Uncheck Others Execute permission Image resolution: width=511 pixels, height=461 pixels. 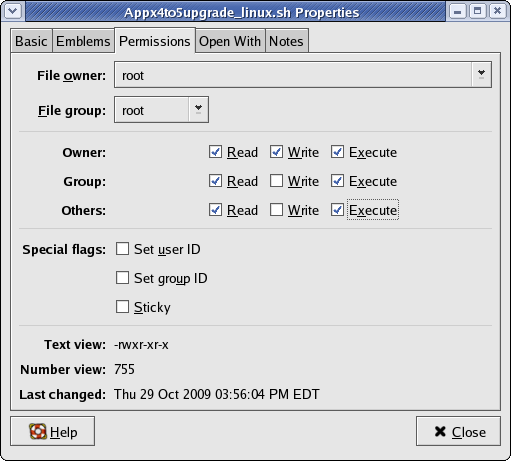click(337, 210)
